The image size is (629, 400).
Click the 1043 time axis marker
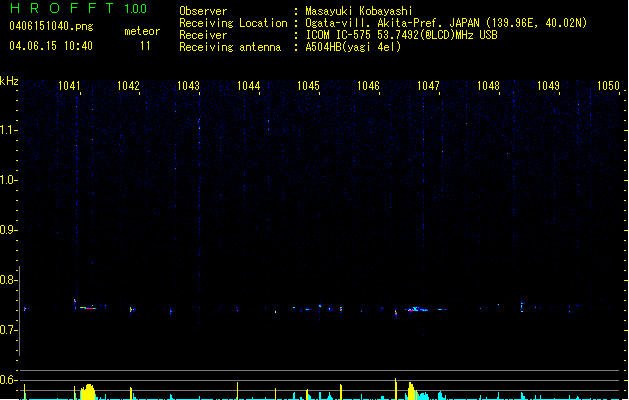coord(188,86)
